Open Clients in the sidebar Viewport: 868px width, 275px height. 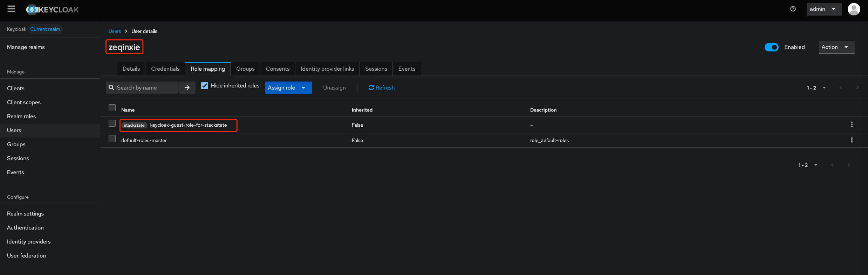[x=16, y=88]
